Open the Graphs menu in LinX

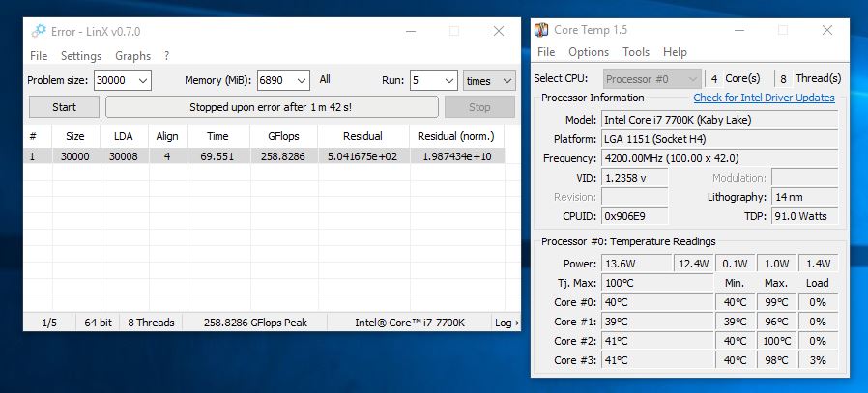(x=132, y=56)
